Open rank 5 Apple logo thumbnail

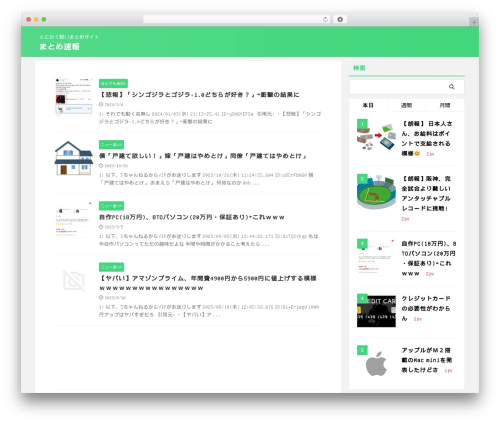click(376, 363)
